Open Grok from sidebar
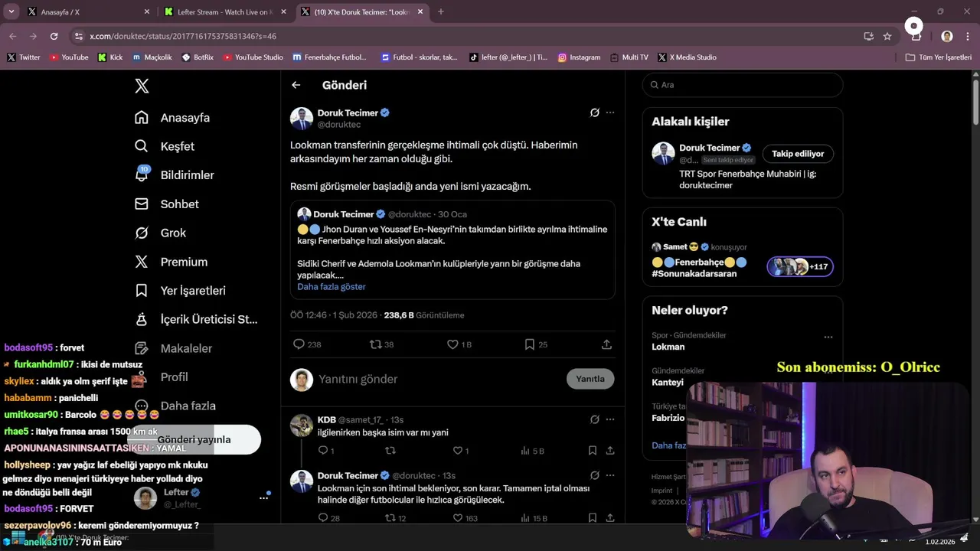Screen dimensions: 980x551 click(161, 233)
